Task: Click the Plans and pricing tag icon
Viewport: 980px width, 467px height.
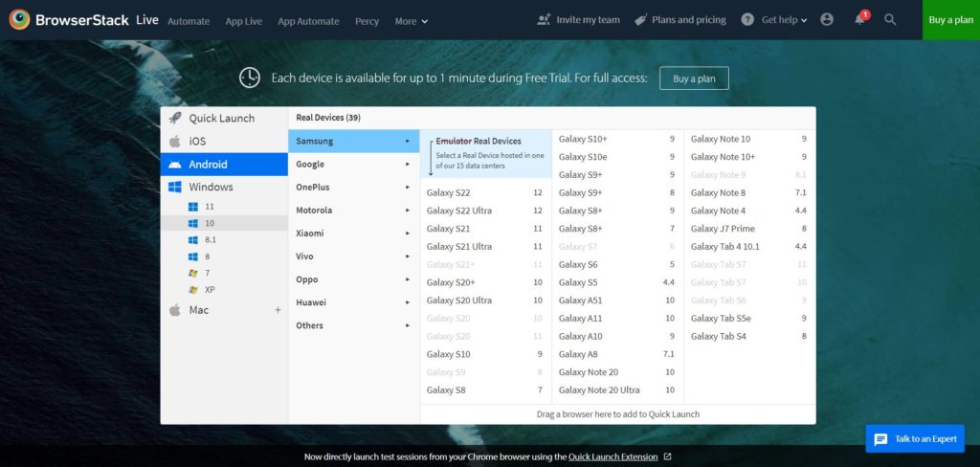Action: [x=640, y=20]
